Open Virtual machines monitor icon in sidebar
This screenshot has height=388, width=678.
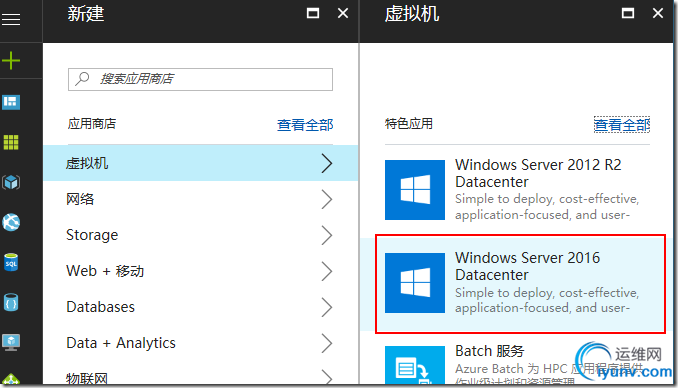point(11,342)
